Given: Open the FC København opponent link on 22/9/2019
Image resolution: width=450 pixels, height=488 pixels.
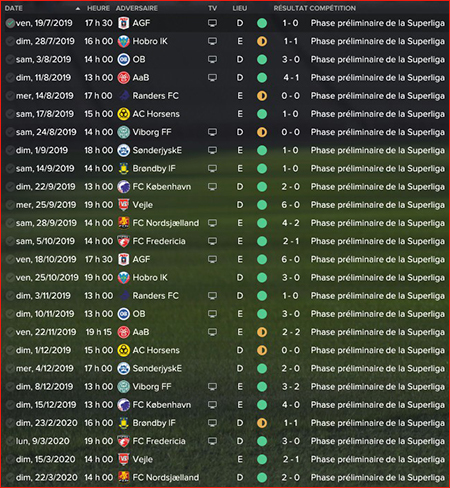Looking at the screenshot, I should tap(162, 187).
